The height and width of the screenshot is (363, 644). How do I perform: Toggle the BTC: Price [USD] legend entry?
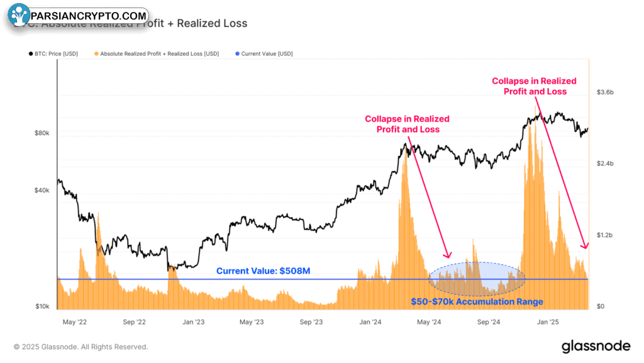(53, 54)
